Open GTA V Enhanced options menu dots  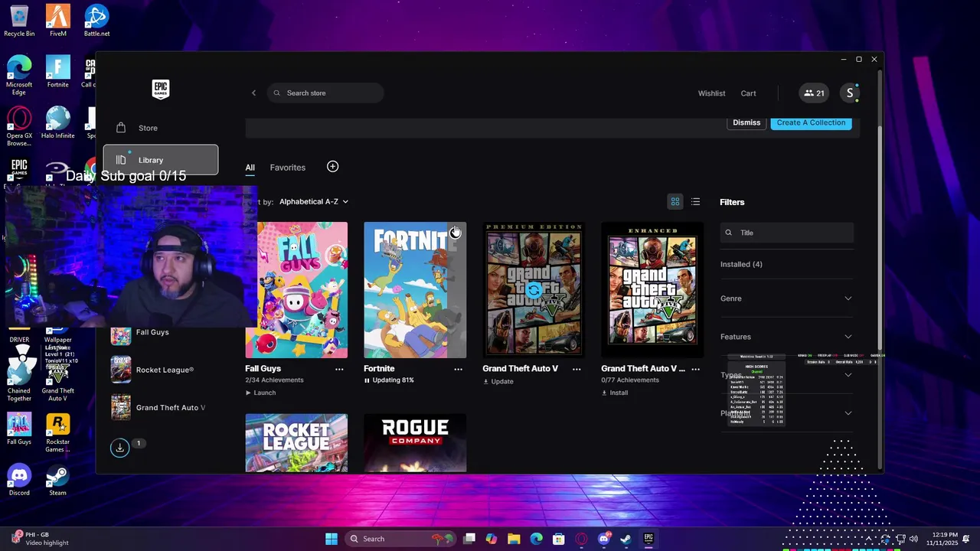[x=695, y=369]
